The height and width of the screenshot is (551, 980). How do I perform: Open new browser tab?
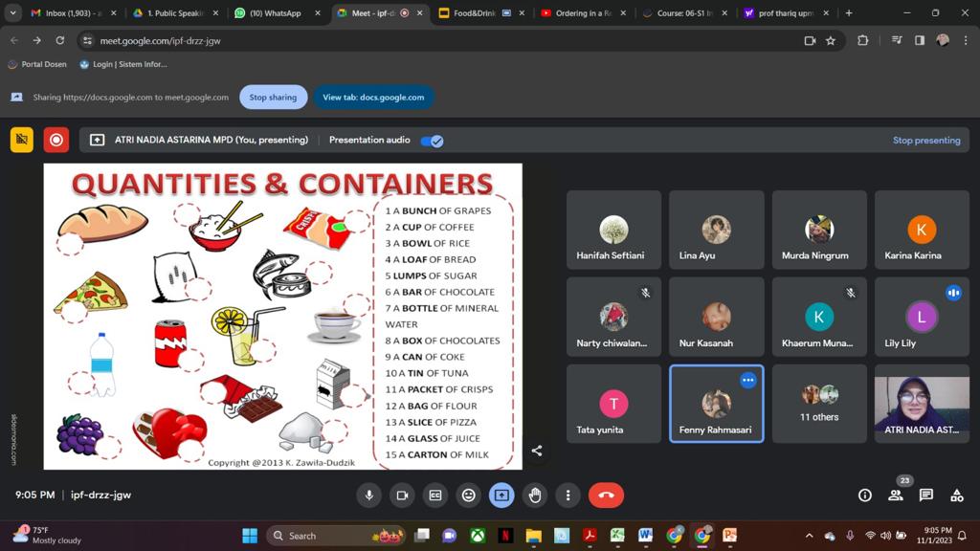pyautogui.click(x=849, y=13)
